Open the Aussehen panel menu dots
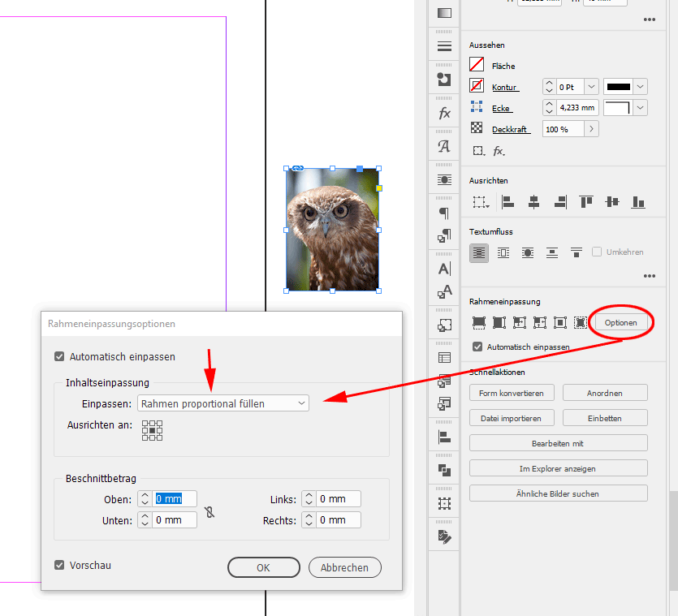Viewport: 678px width, 616px height. 650,19
